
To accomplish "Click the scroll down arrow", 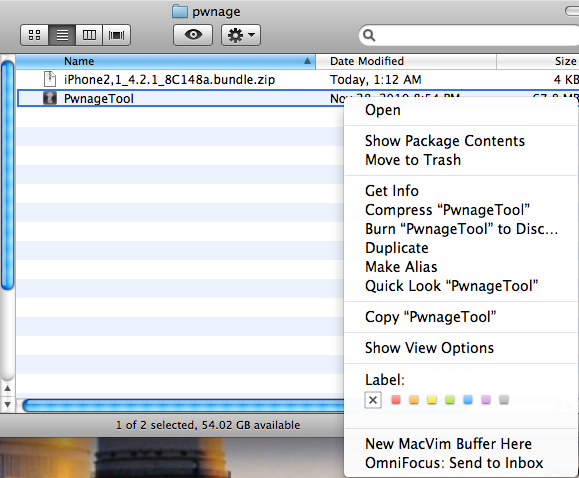I will [x=7, y=405].
